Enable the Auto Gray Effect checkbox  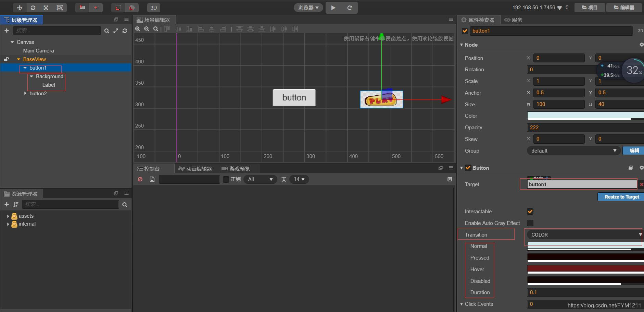point(530,223)
